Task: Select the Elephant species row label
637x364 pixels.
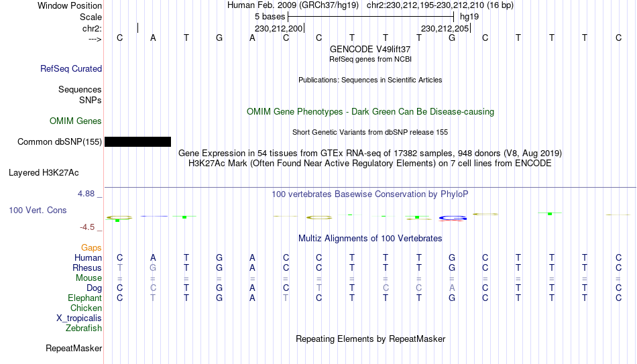Action: coord(85,298)
